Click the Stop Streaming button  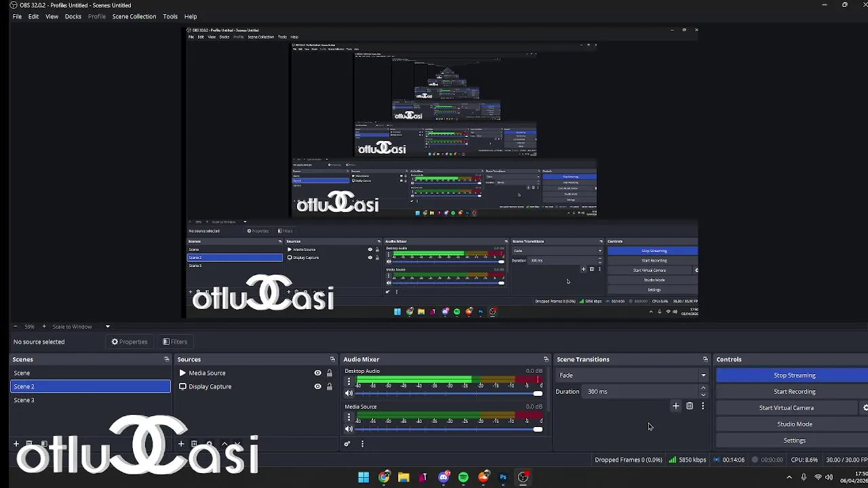792,375
